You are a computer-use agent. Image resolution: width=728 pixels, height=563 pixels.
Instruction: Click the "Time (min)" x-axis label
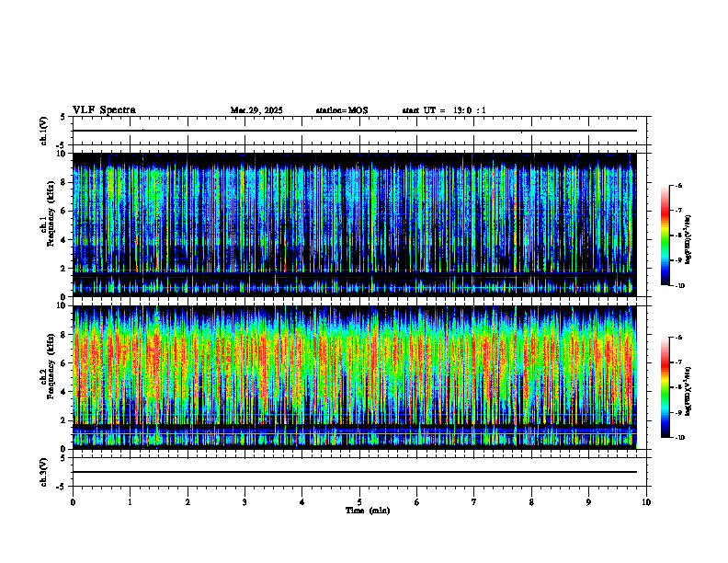tap(368, 511)
